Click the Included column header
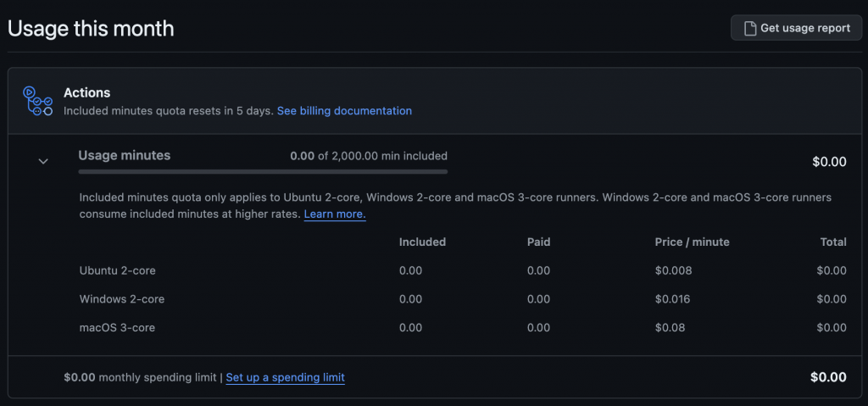868x406 pixels. pyautogui.click(x=422, y=242)
